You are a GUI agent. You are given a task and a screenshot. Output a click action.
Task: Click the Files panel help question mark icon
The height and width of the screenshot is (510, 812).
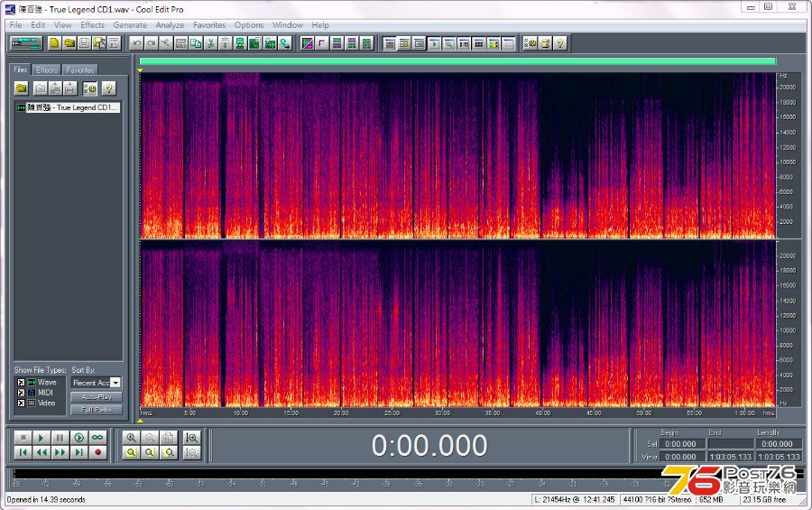[109, 88]
